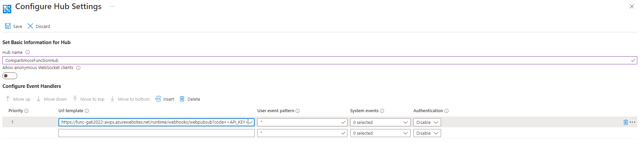Click Move to bottom toolbar button
This screenshot has width=644, height=161.
[x=130, y=99]
